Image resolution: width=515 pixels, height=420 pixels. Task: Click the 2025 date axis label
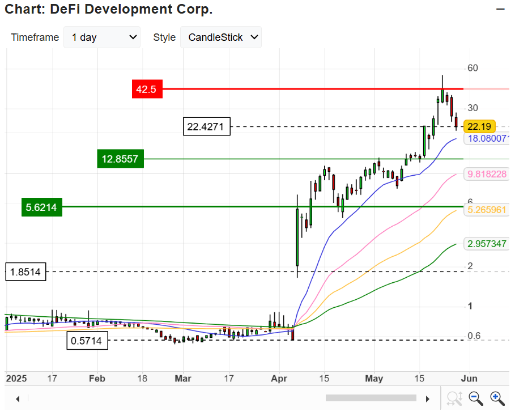point(16,379)
